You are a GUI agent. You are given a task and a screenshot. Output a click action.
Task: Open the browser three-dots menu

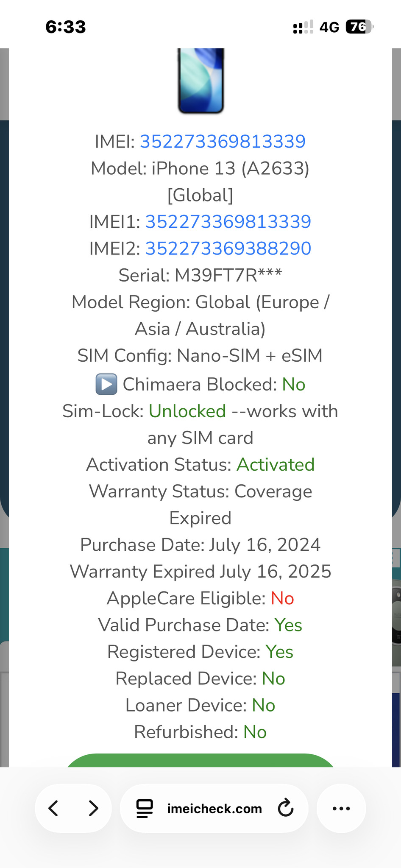[341, 808]
